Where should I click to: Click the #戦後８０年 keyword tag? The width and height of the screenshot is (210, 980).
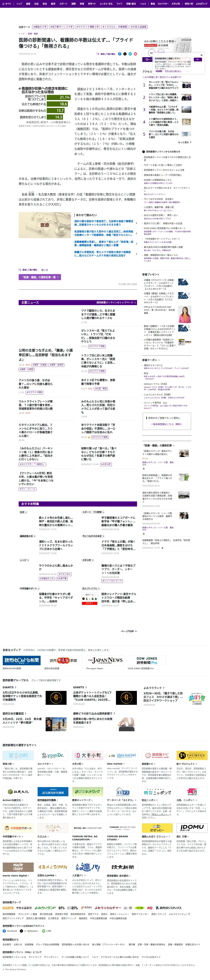pyautogui.click(x=40, y=27)
